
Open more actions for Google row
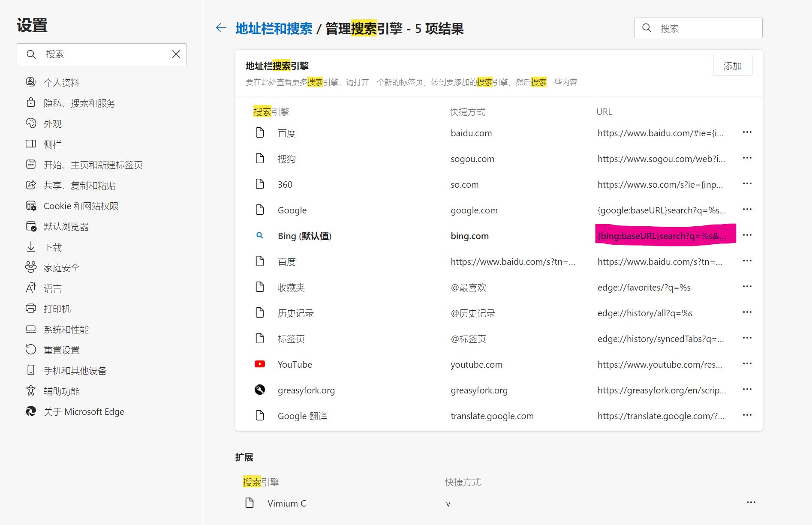click(x=747, y=210)
